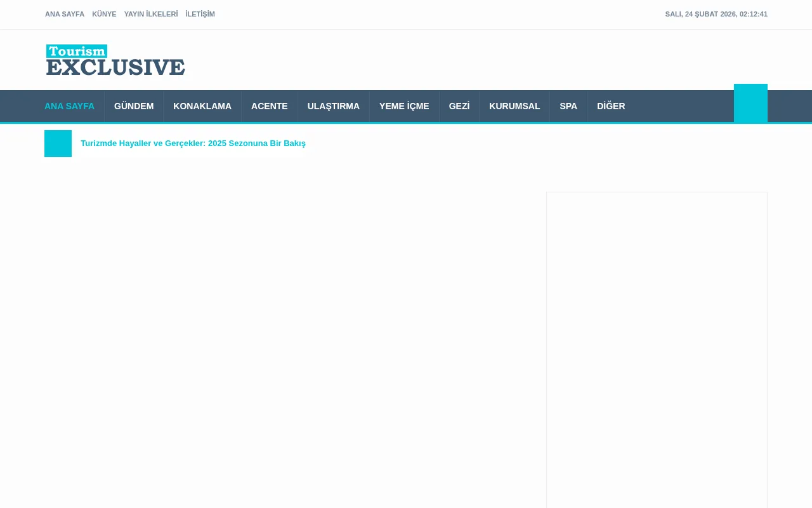Go to ANA SAYFA in main navigation
Image resolution: width=812 pixels, height=508 pixels.
coord(69,106)
